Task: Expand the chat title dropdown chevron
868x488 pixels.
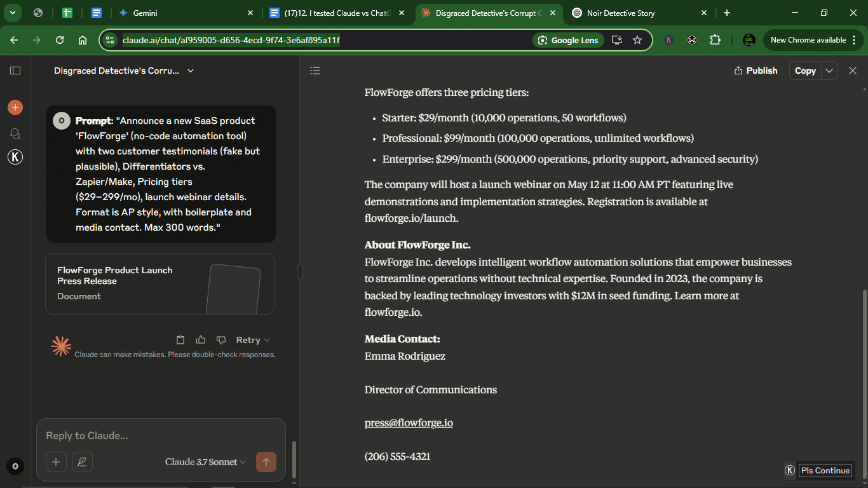Action: pos(191,71)
